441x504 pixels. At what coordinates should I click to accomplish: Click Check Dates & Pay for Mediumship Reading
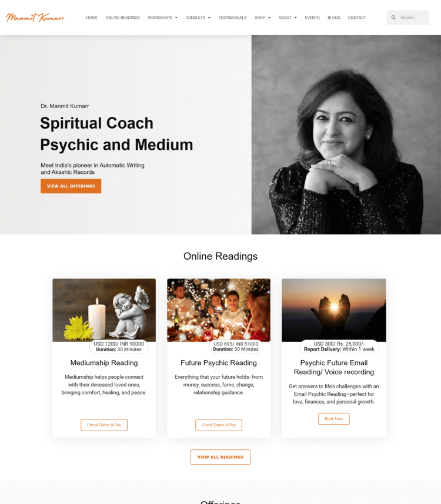pyautogui.click(x=104, y=425)
